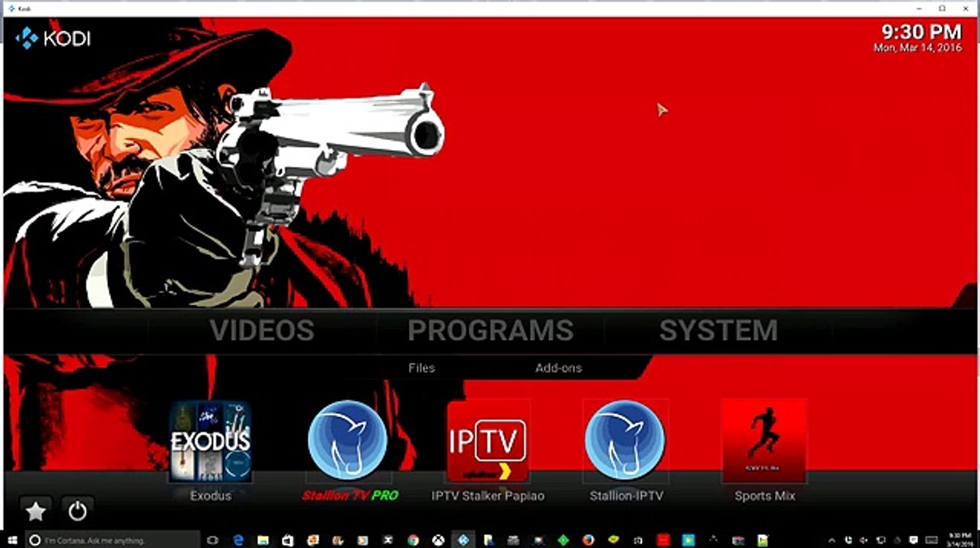Launch the Stallion-IPTV add-on icon
The height and width of the screenshot is (548, 980).
pyautogui.click(x=625, y=441)
